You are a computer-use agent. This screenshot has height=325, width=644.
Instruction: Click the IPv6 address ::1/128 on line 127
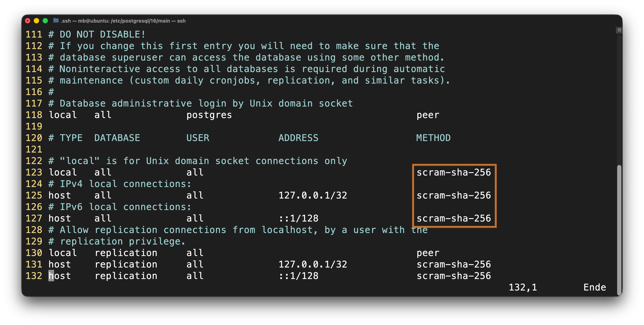click(x=299, y=218)
